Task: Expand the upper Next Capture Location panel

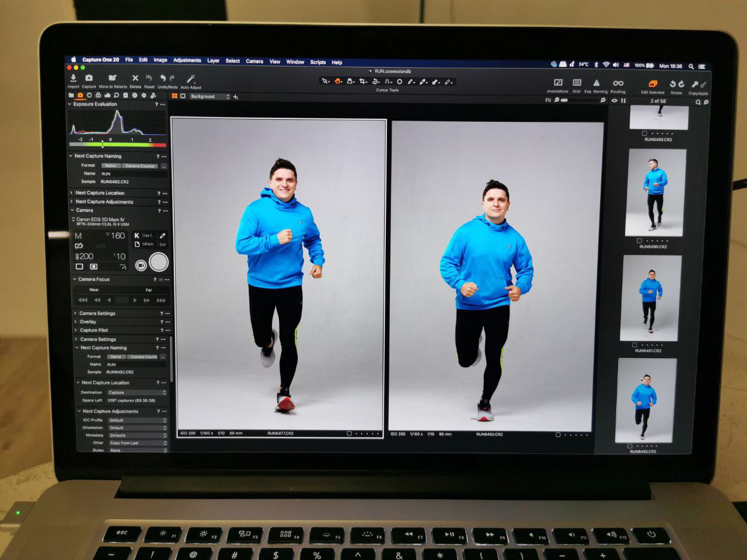Action: [72, 192]
